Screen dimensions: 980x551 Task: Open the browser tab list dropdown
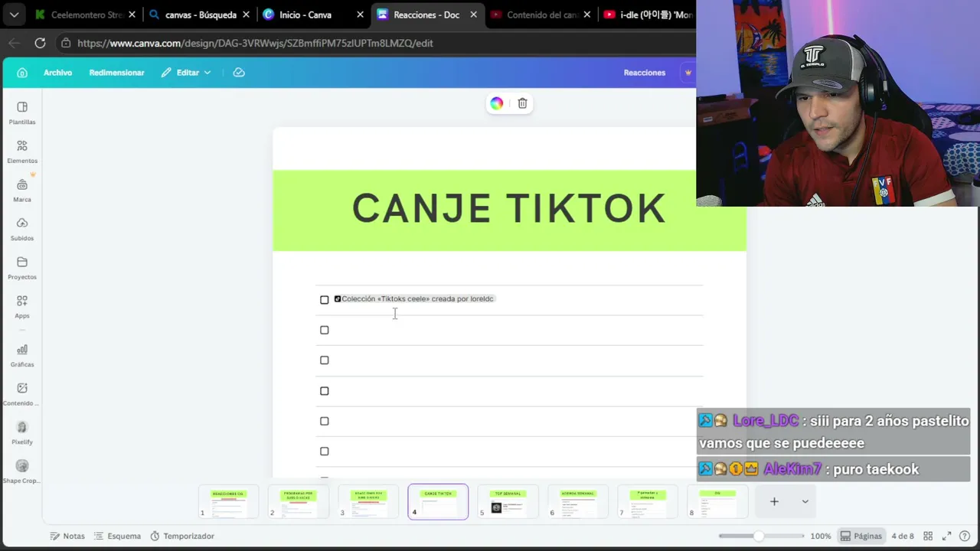[x=15, y=15]
